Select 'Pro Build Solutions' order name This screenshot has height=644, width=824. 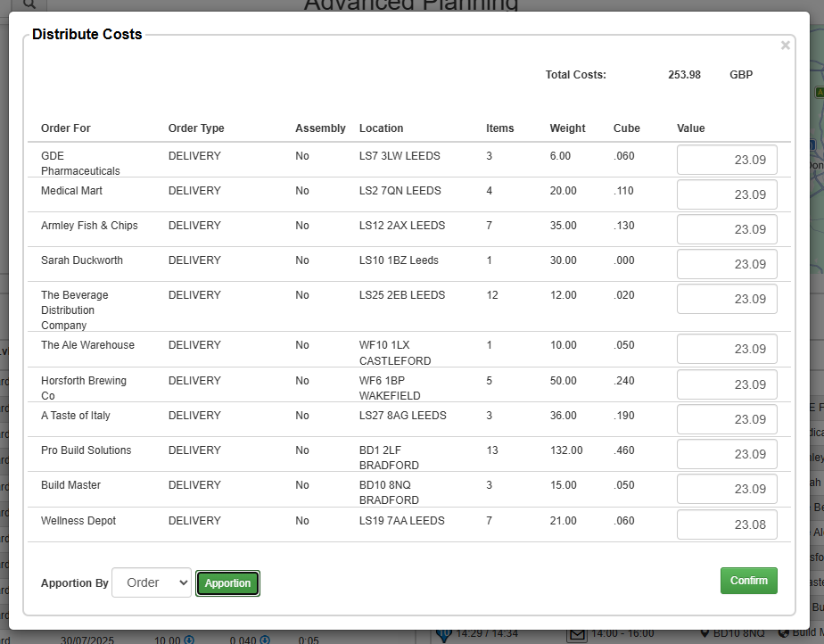(x=87, y=450)
